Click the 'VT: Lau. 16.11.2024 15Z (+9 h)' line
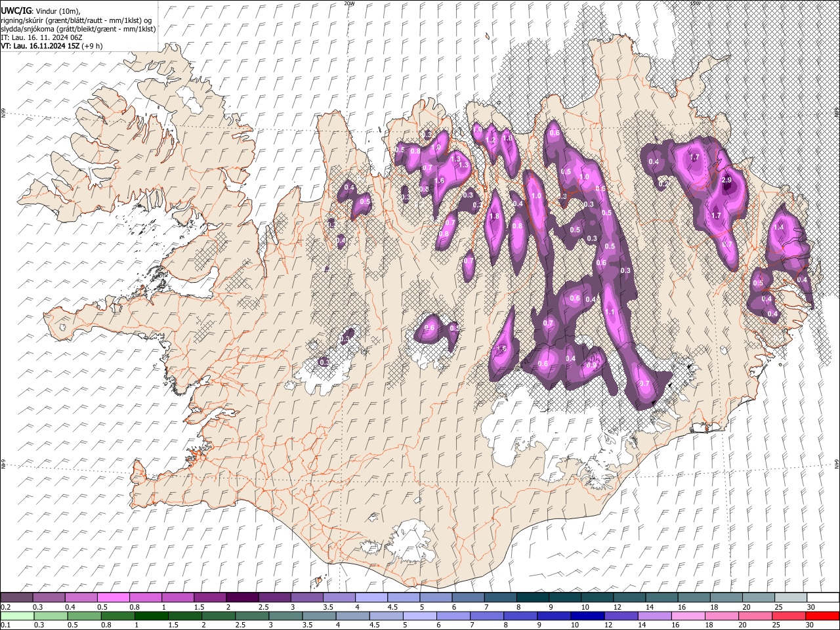Screen dimensions: 840x630 click(51, 46)
